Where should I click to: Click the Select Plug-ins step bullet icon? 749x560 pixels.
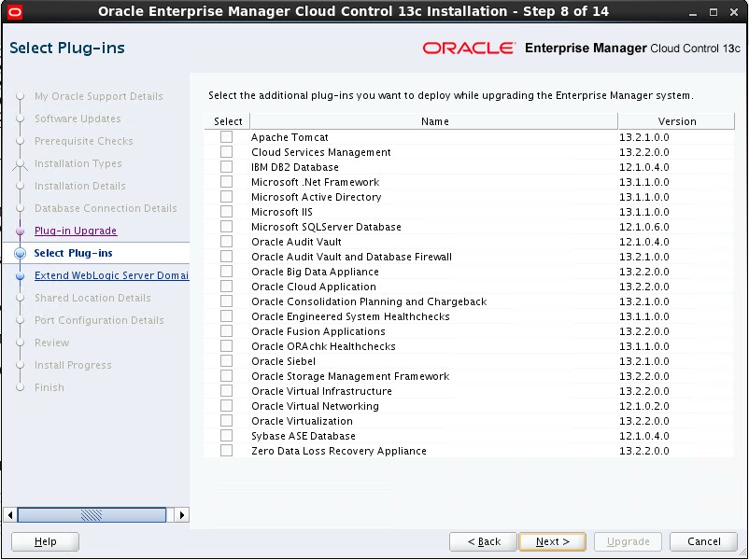pos(20,254)
